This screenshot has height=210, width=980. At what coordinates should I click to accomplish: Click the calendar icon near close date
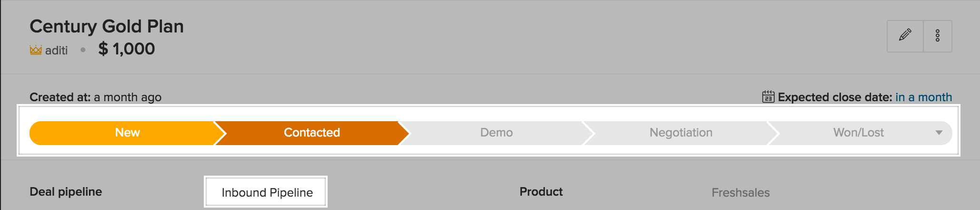pos(768,97)
